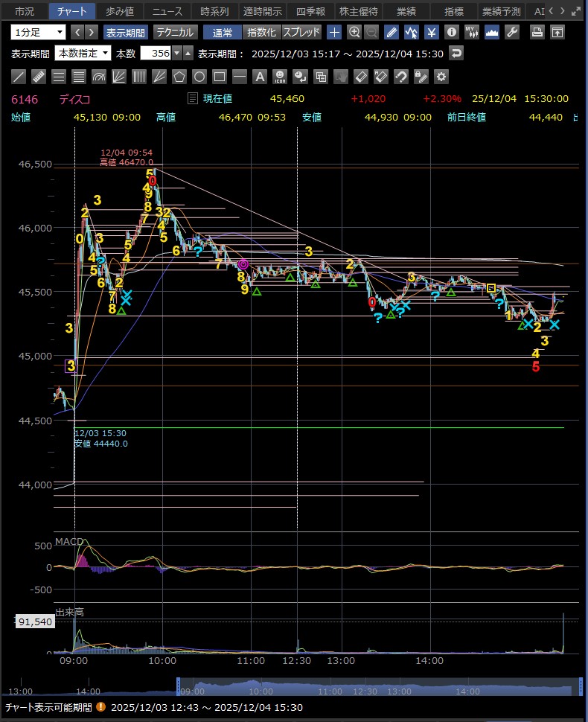Open the wrench settings icon
Screen dimensions: 588x722
(x=511, y=32)
